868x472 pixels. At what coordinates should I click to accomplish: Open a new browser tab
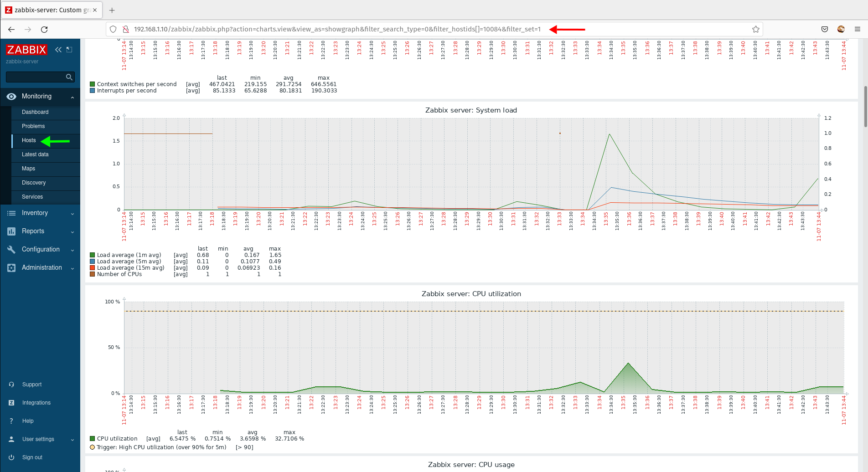[x=112, y=10]
